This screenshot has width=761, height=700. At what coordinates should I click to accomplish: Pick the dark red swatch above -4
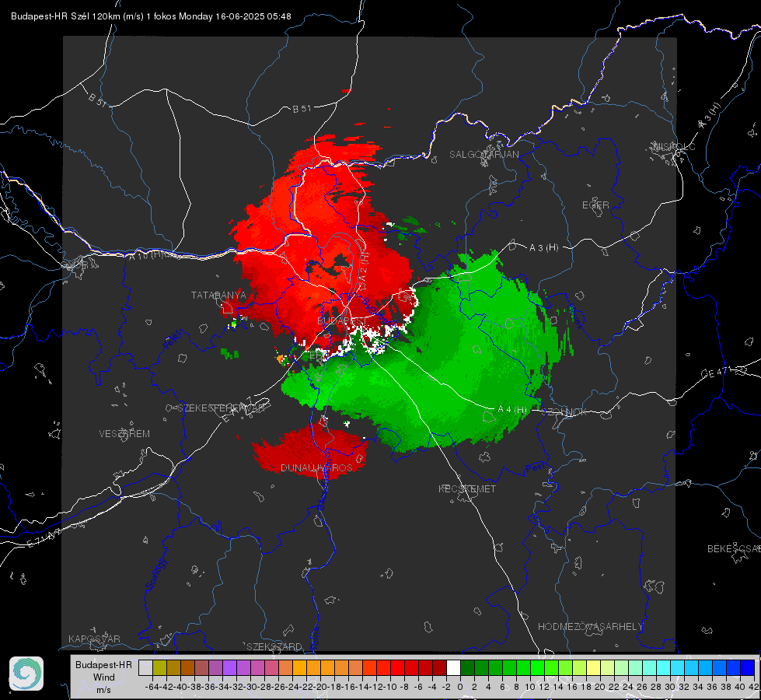click(440, 667)
